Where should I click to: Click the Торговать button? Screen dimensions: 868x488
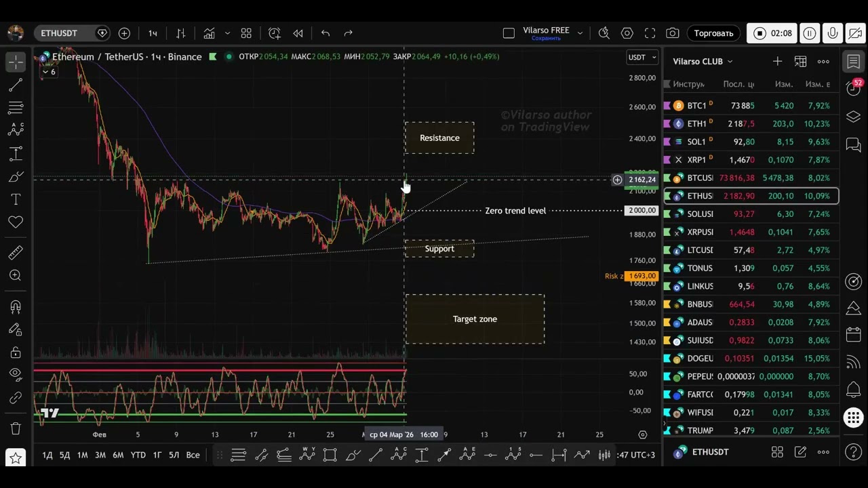point(713,33)
